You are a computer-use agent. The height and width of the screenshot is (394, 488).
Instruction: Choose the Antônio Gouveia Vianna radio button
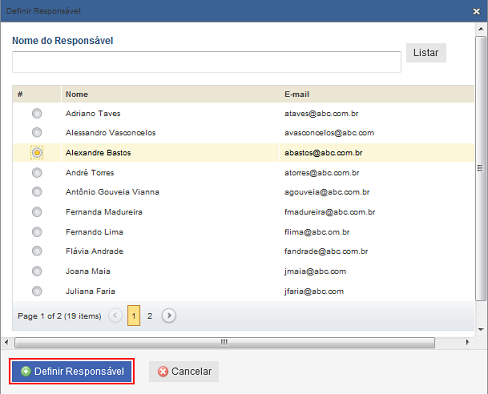[x=37, y=192]
